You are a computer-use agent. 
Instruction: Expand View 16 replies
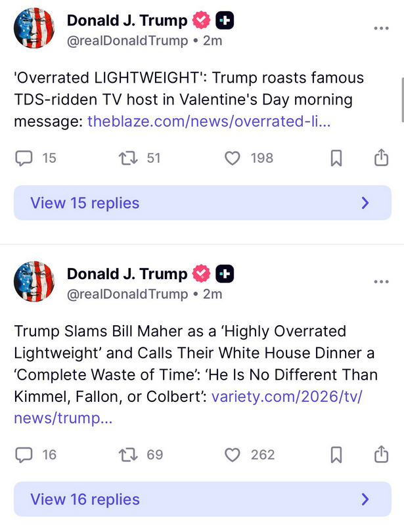(202, 499)
